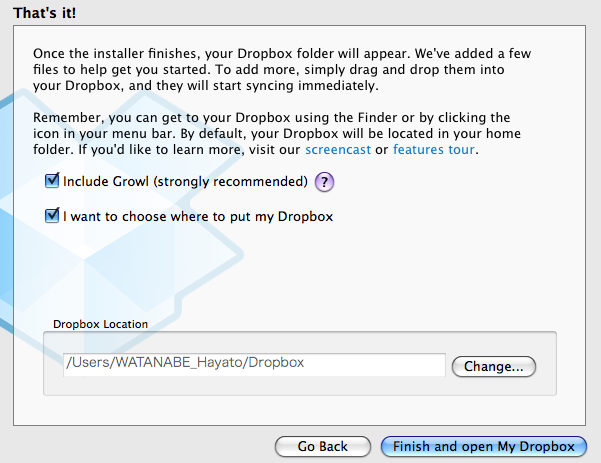Uncheck Include Growl checkbox
Image resolution: width=601 pixels, height=463 pixels.
click(x=52, y=181)
